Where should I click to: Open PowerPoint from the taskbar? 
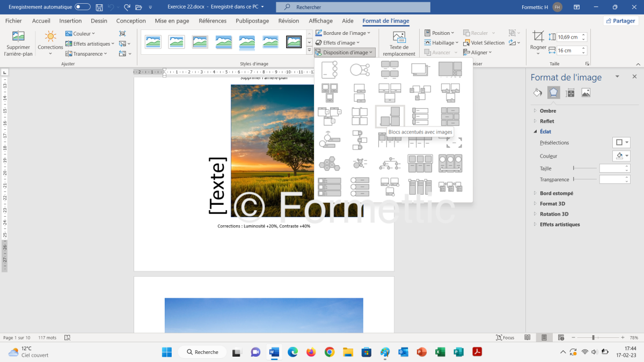pyautogui.click(x=421, y=352)
